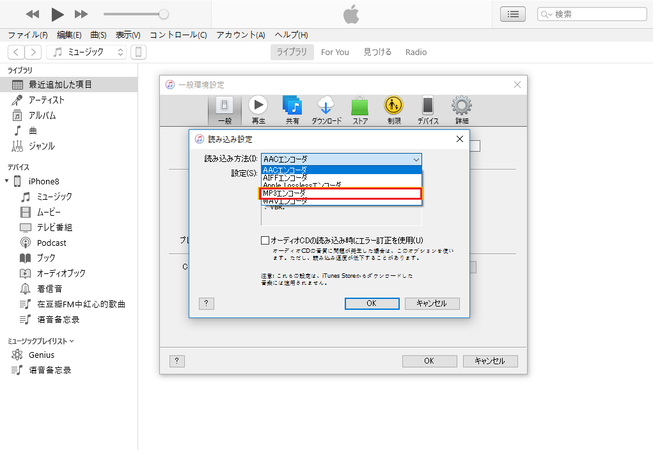Switch to the 見つける tab

point(377,52)
